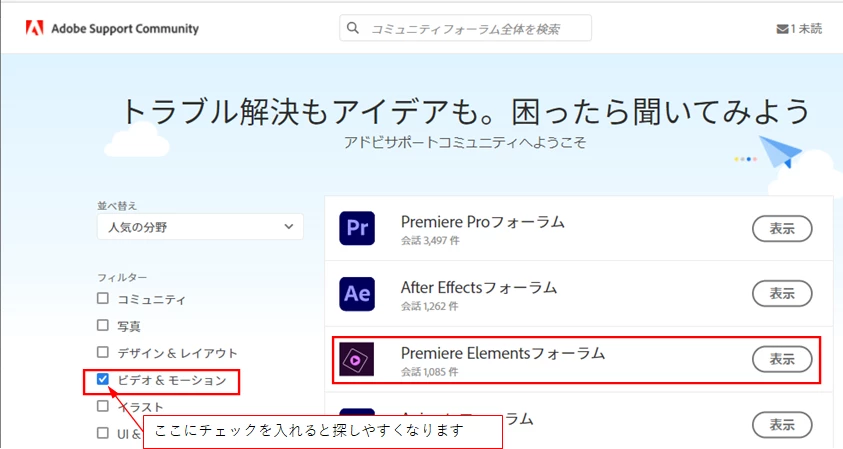843x449 pixels.
Task: Open the Premiere Elementsフォーラム title
Action: [x=503, y=353]
